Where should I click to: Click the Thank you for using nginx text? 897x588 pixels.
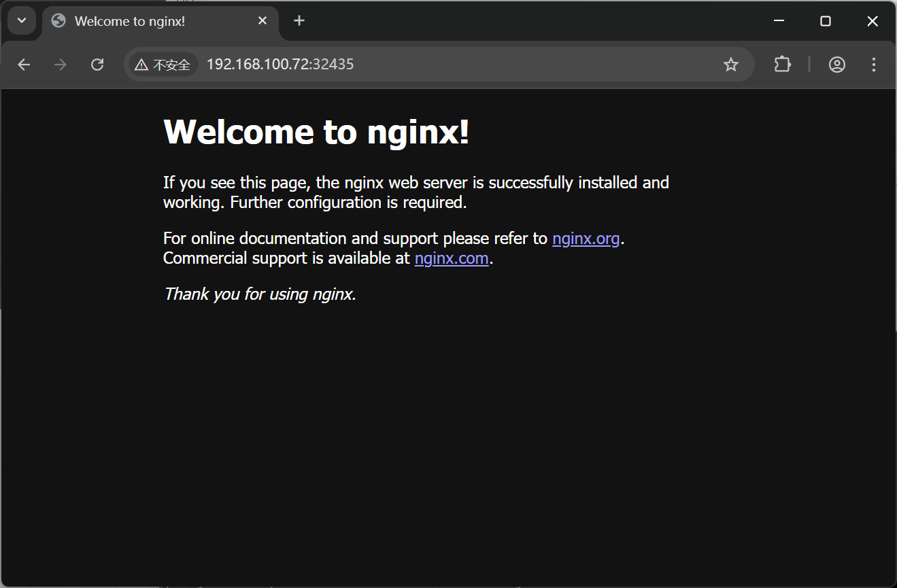tap(260, 294)
